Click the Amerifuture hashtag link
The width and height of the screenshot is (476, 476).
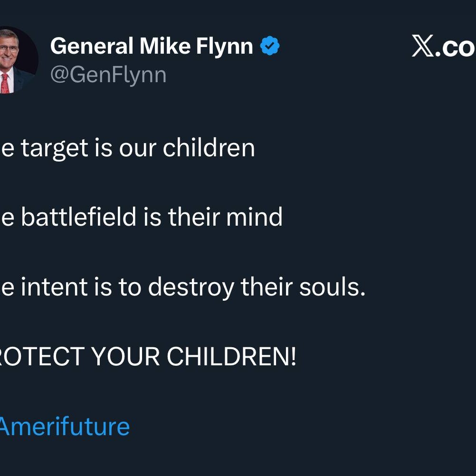click(x=64, y=426)
